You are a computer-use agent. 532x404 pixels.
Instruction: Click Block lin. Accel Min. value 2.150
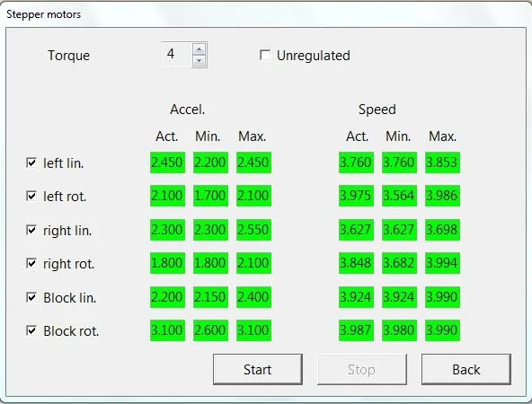(x=210, y=297)
